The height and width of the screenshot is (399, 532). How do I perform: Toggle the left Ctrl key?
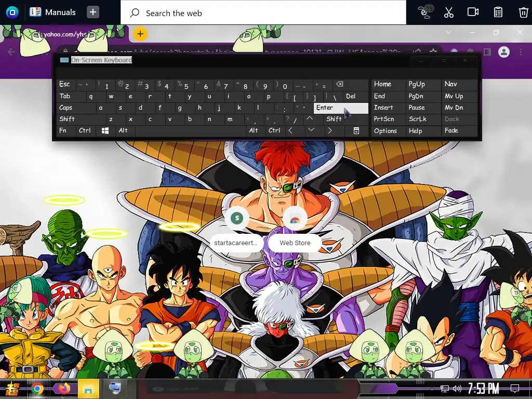[x=86, y=130]
